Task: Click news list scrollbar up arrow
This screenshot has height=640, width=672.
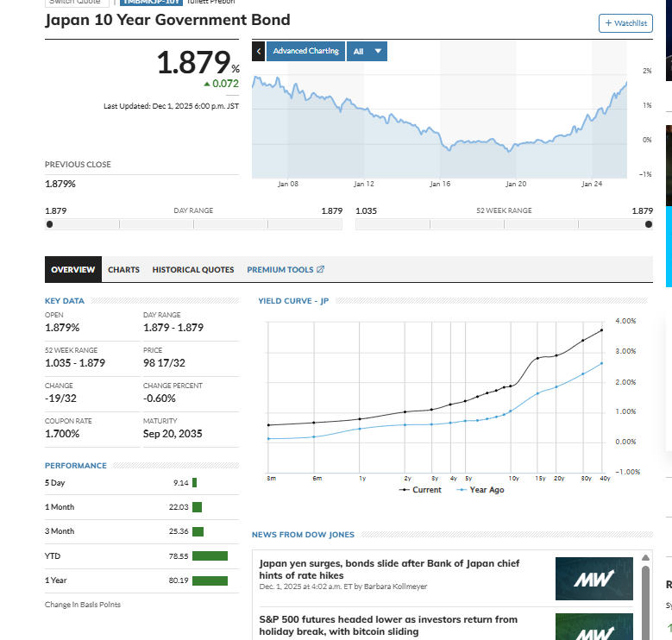Action: (645, 557)
